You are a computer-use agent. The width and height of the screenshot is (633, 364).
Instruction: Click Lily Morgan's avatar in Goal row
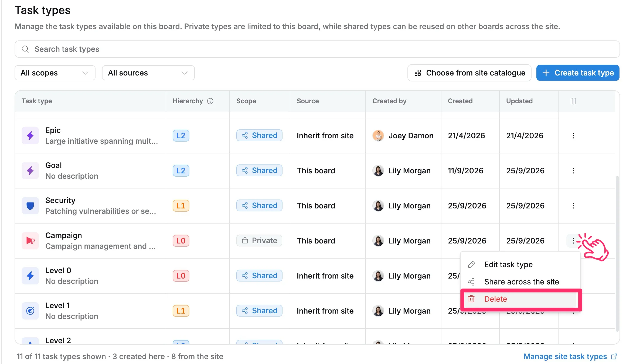click(x=378, y=171)
